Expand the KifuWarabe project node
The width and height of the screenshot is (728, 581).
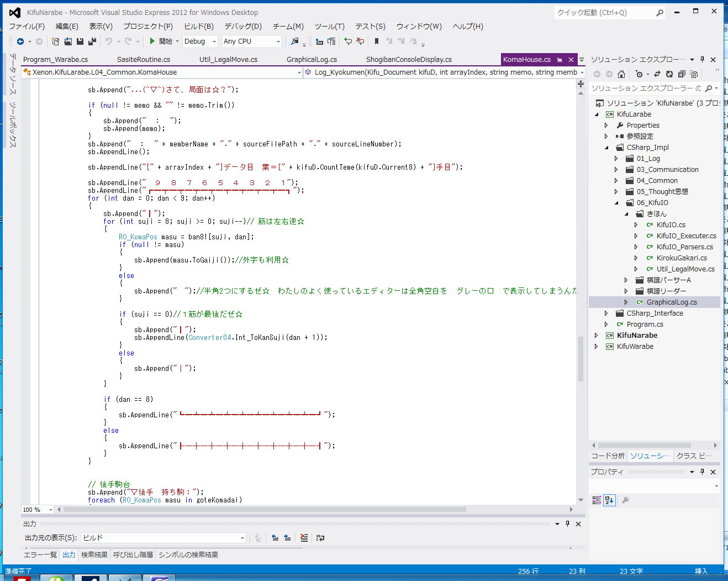click(597, 347)
